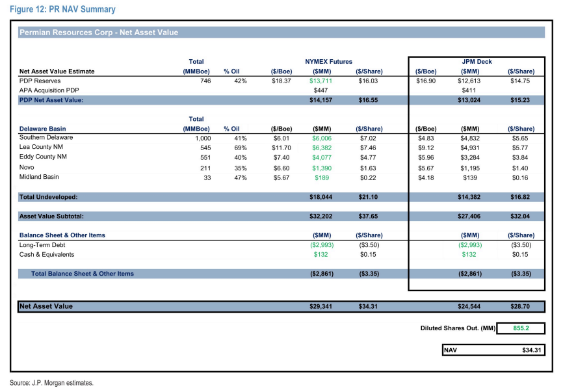Select the $447 APA Acquisition value
Viewport: 563px width, 392px height.
[x=321, y=90]
